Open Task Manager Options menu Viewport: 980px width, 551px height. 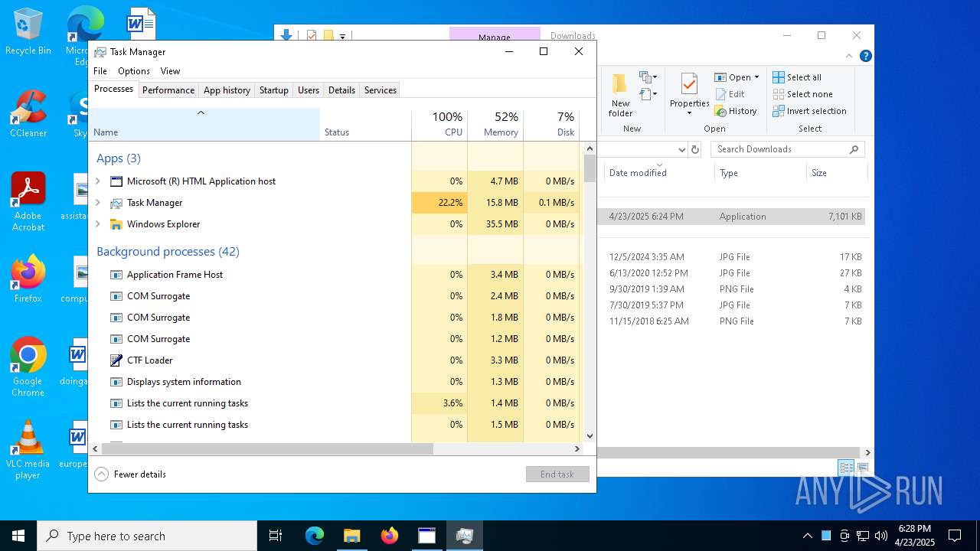point(134,71)
